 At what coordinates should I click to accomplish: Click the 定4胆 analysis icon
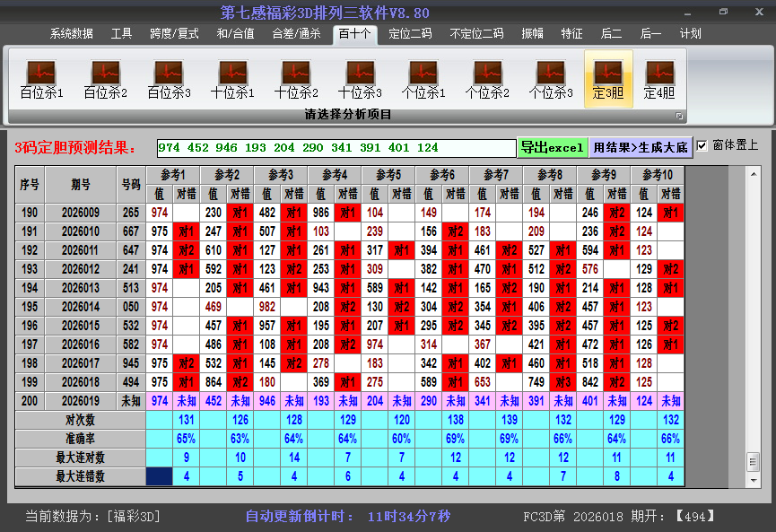pyautogui.click(x=659, y=79)
